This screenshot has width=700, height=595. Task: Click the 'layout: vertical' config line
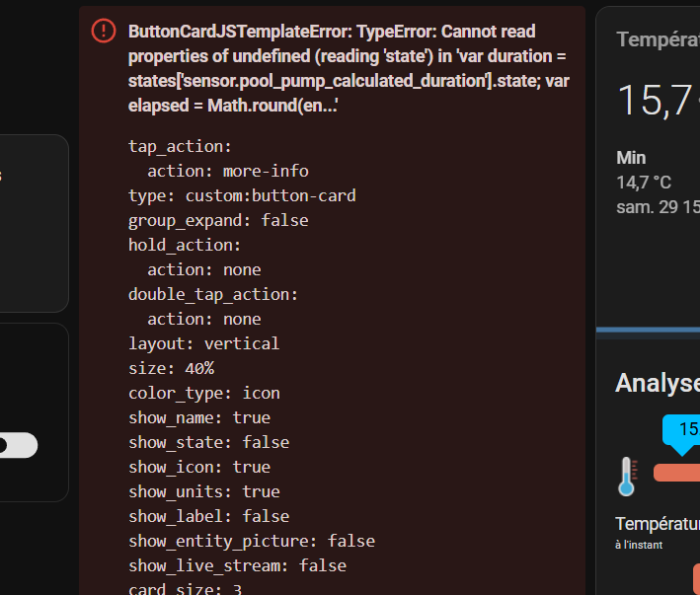coord(203,343)
